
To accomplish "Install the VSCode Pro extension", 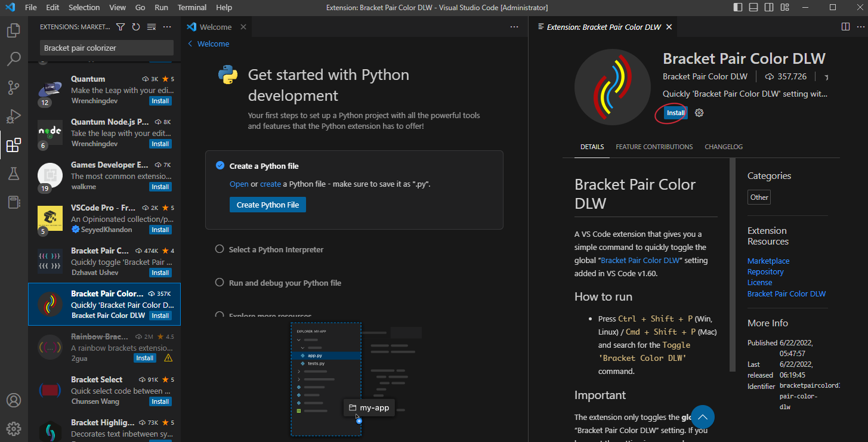I will [160, 230].
